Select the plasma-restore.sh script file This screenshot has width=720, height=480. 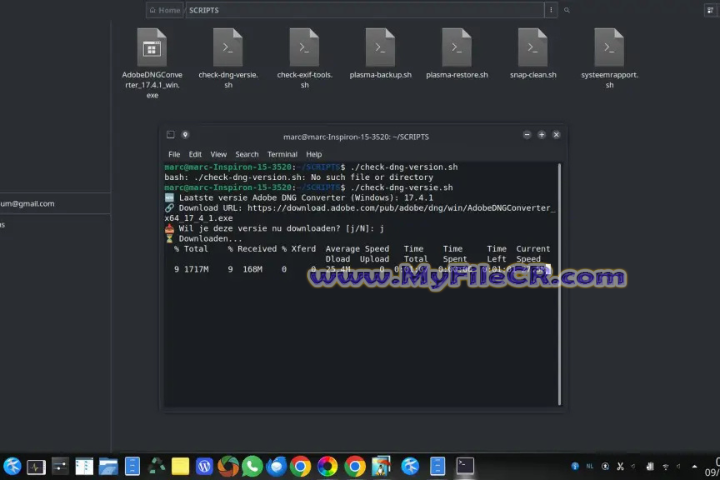[x=456, y=53]
